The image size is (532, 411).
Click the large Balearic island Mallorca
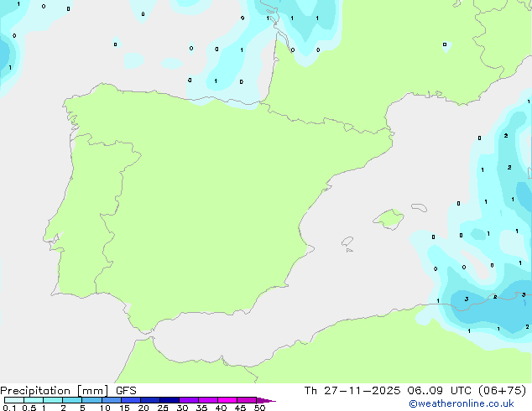pos(389,219)
